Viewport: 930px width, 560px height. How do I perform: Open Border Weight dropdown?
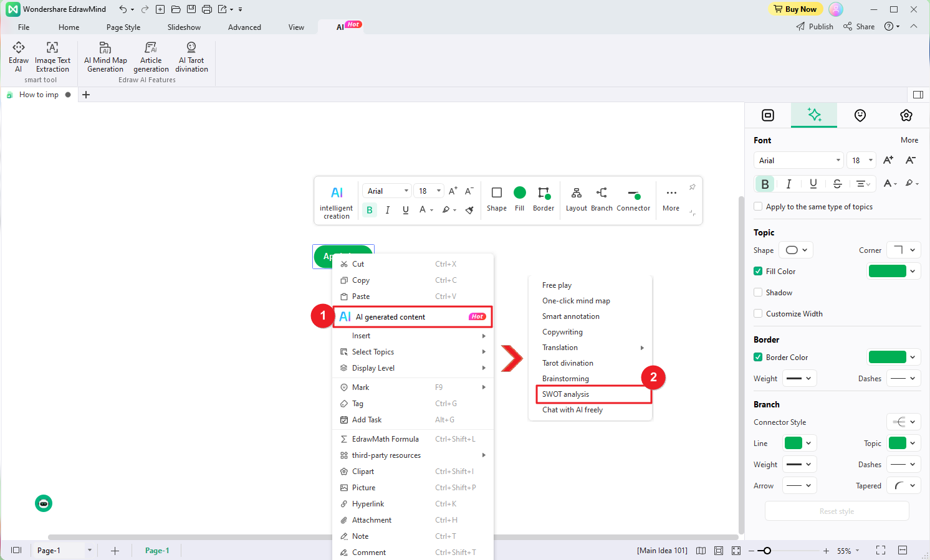pyautogui.click(x=800, y=379)
